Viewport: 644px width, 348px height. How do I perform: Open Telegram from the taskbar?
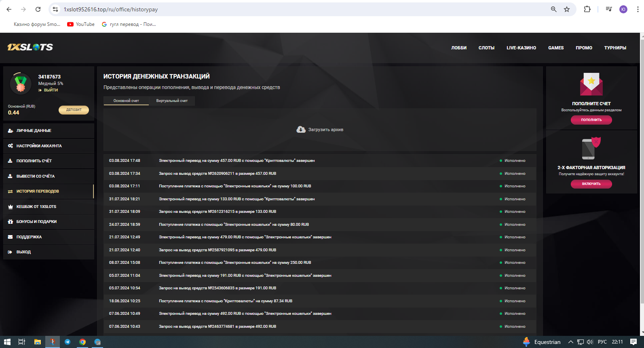point(68,342)
